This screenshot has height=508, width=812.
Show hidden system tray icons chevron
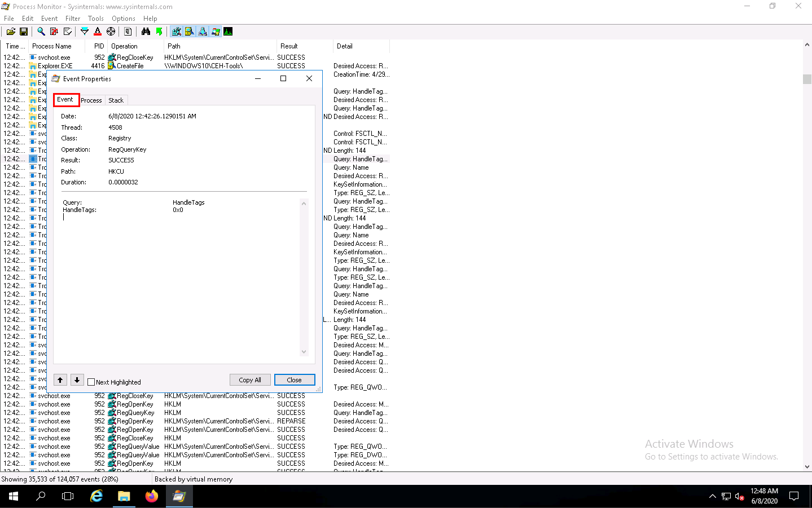click(x=712, y=496)
